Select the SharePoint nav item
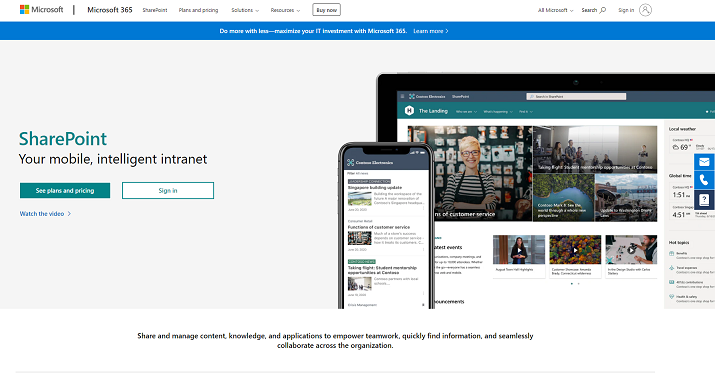 [155, 10]
